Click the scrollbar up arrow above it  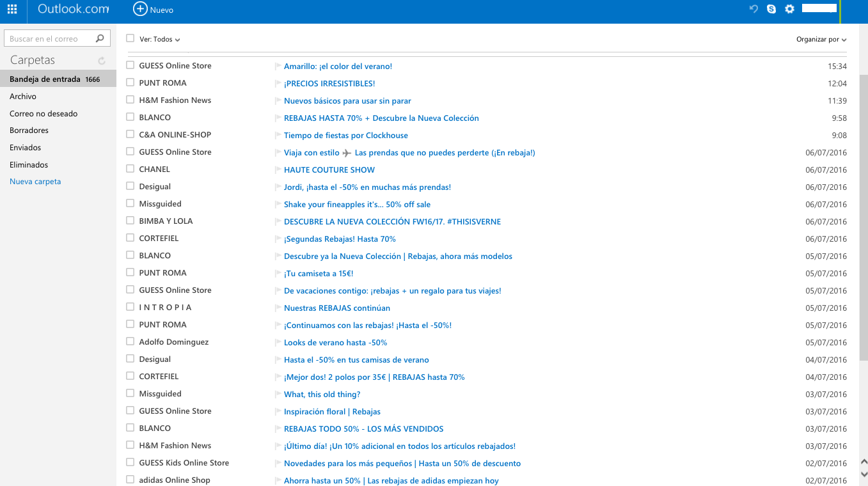(x=864, y=461)
